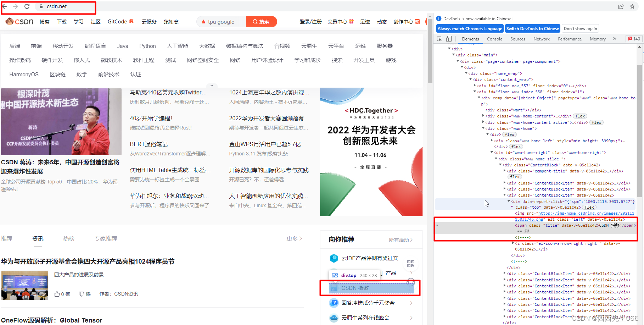Open 会员中心 link

[x=337, y=22]
